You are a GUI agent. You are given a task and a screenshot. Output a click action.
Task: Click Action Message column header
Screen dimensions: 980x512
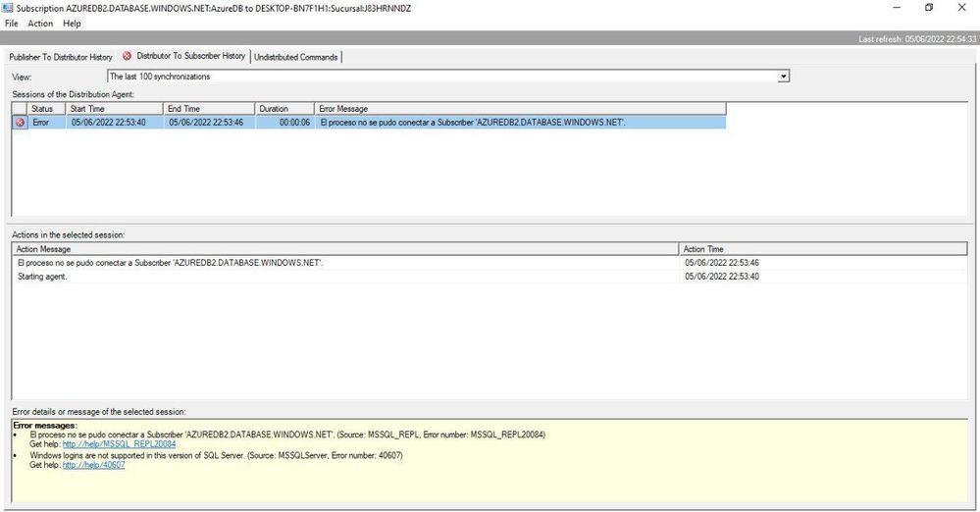point(345,249)
